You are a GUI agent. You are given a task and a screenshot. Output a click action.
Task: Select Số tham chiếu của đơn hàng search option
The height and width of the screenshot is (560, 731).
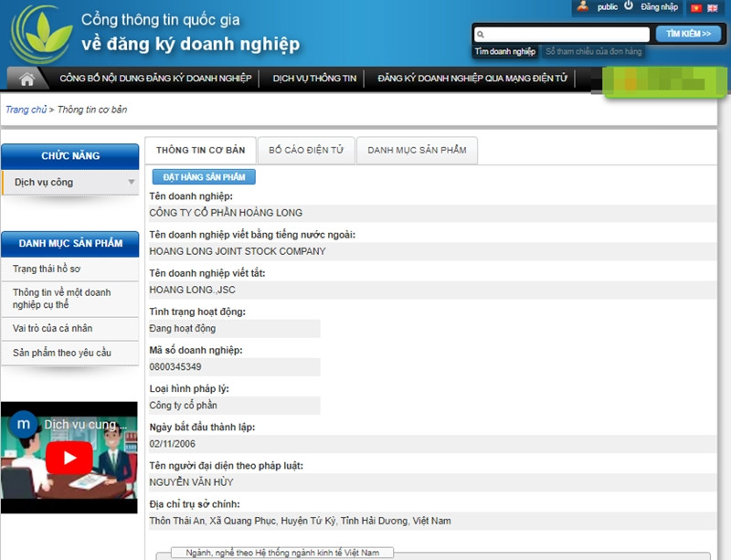point(594,52)
